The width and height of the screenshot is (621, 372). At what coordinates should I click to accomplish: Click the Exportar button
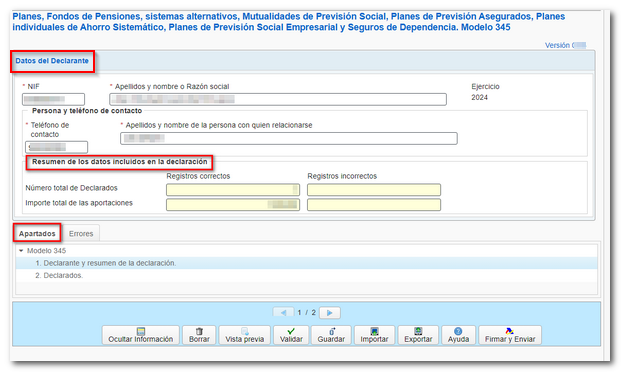tap(418, 335)
